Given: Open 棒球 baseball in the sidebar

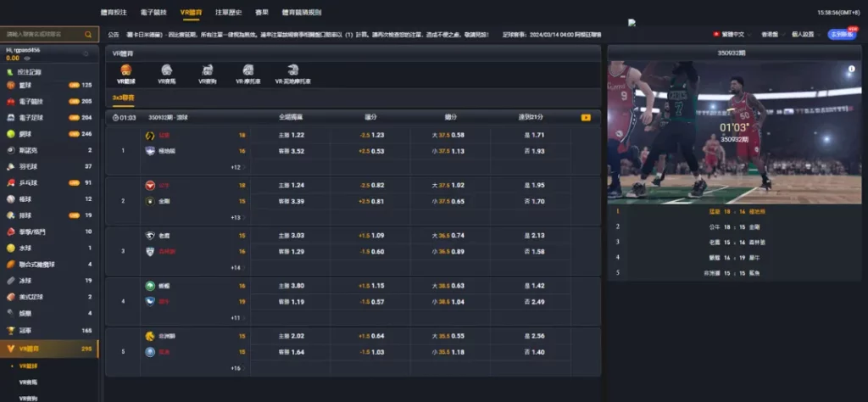Looking at the screenshot, I should (x=49, y=198).
